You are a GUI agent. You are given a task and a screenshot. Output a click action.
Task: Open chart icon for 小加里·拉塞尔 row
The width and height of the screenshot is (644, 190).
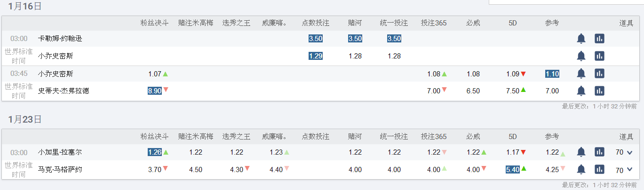click(x=599, y=152)
